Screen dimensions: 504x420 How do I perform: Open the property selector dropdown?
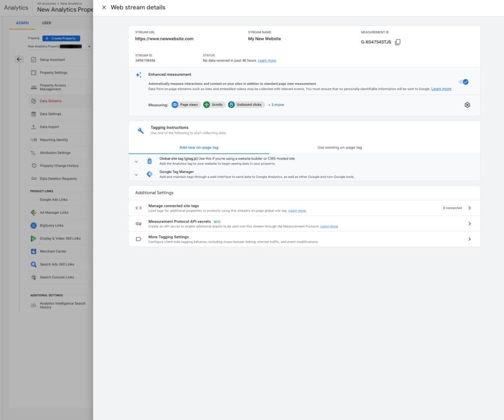88,46
